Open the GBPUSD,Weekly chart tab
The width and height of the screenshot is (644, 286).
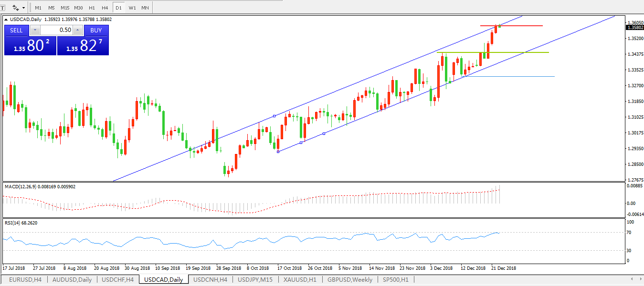(x=349, y=280)
